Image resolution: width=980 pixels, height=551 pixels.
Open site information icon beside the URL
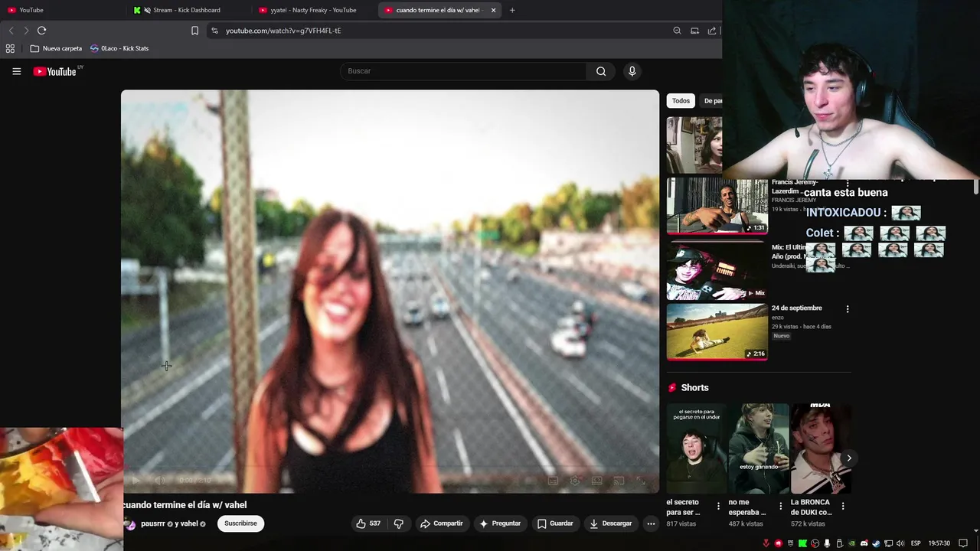coord(214,31)
